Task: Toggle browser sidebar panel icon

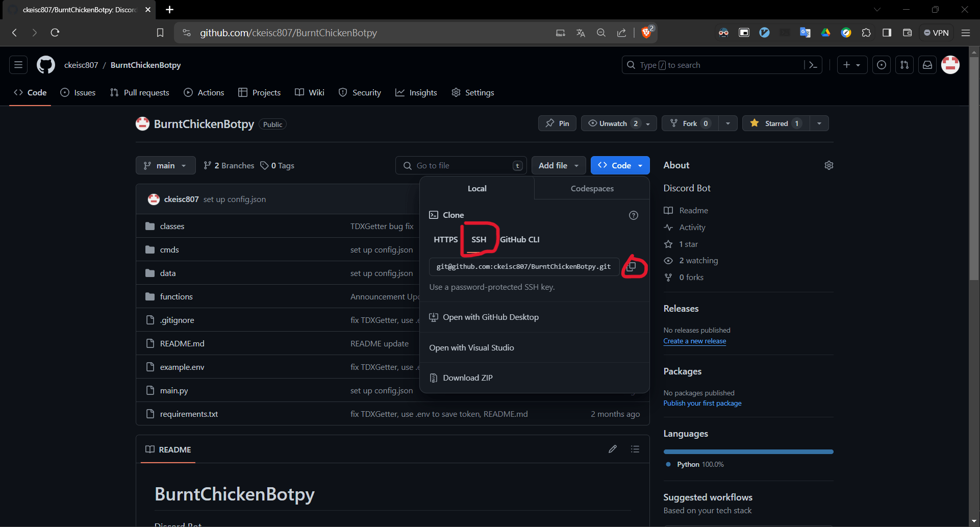Action: tap(887, 33)
